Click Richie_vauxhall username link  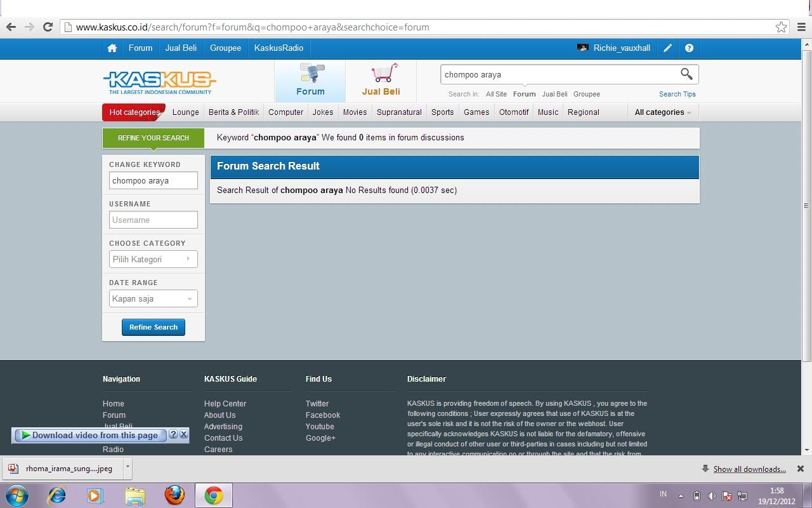coord(622,48)
